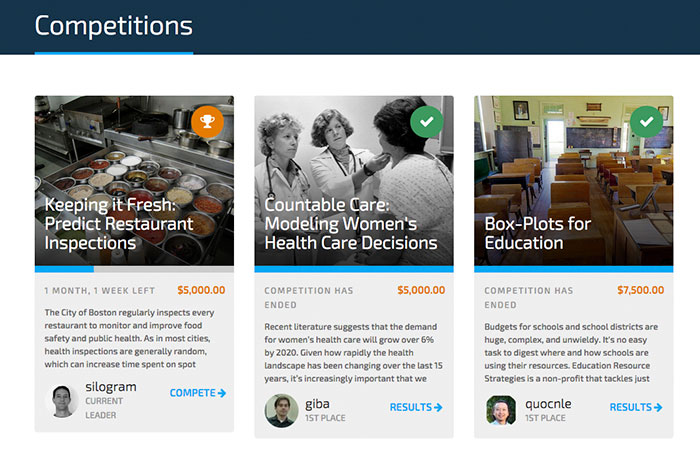The width and height of the screenshot is (700, 453).
Task: Open giba's profile avatar
Action: click(x=281, y=410)
